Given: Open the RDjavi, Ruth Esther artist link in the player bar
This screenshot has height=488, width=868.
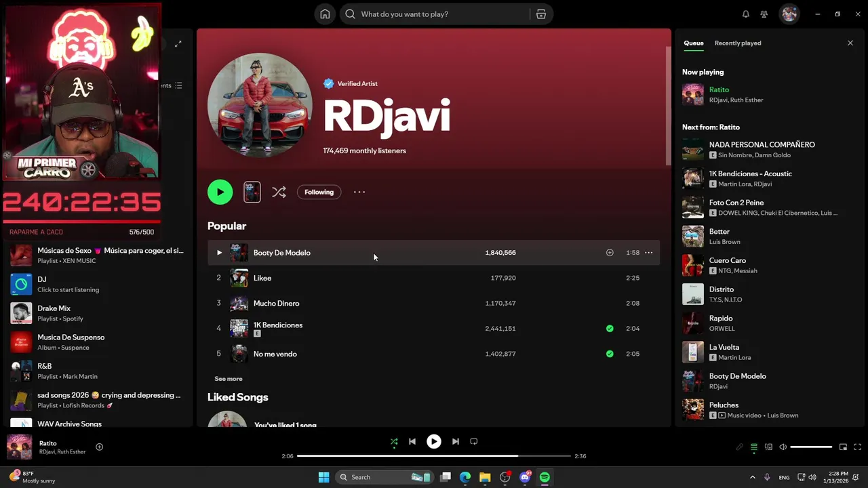Looking at the screenshot, I should 62,451.
